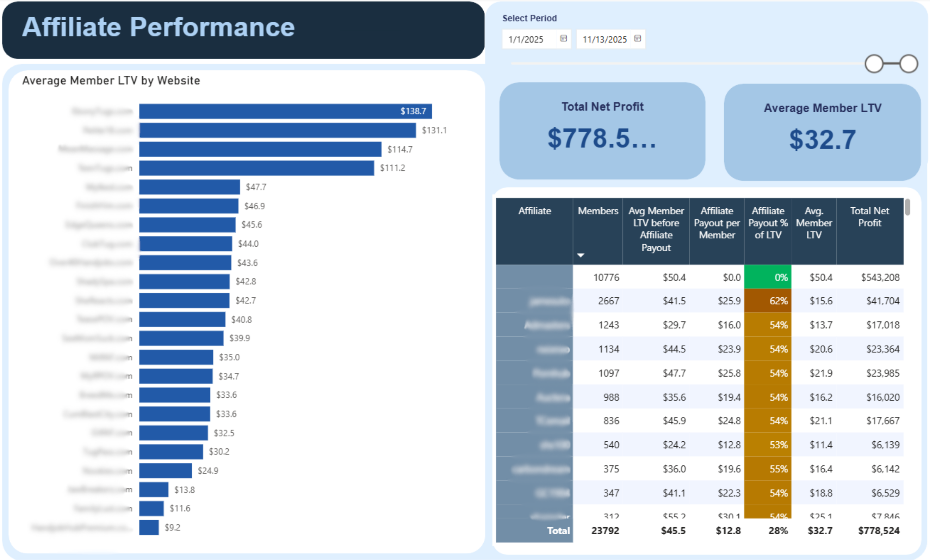Sort the table by the Affiliate column
The width and height of the screenshot is (930, 560).
tap(534, 211)
